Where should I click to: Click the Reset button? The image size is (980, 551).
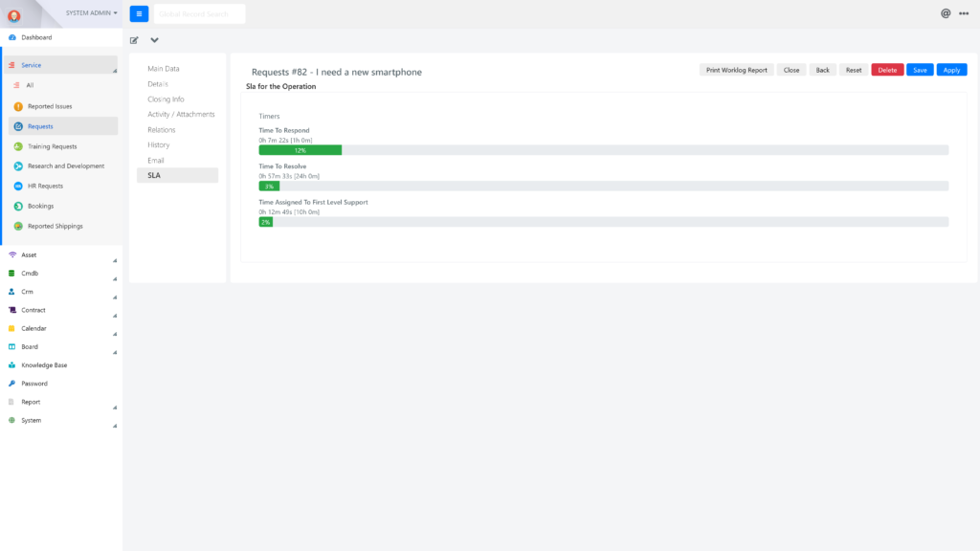(854, 70)
